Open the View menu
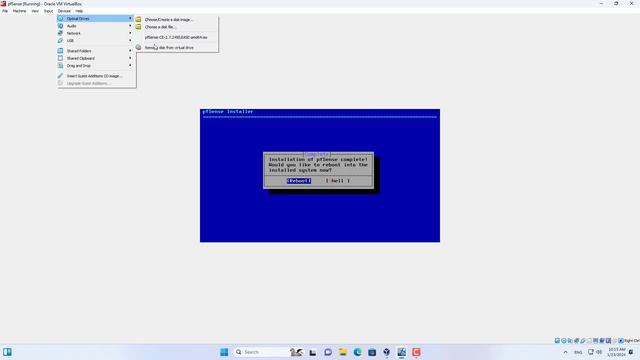The height and width of the screenshot is (360, 640). (x=35, y=11)
